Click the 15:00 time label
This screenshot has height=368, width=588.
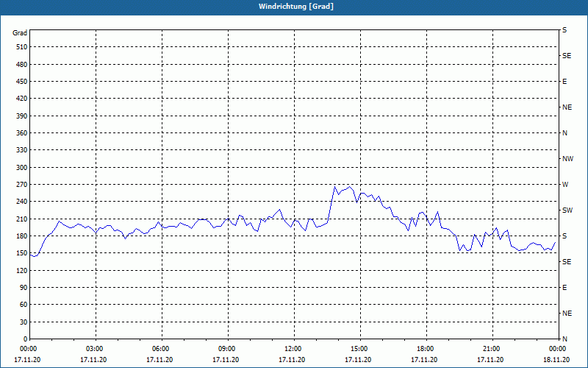click(x=360, y=349)
